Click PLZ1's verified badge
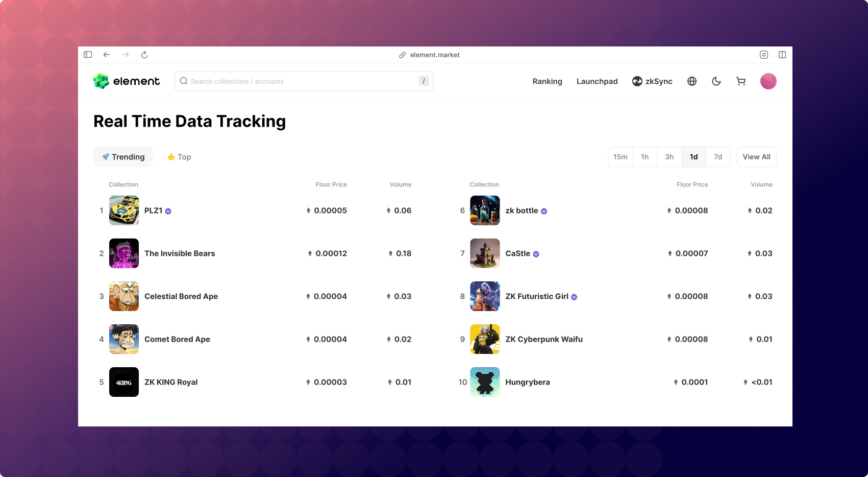 pos(168,211)
